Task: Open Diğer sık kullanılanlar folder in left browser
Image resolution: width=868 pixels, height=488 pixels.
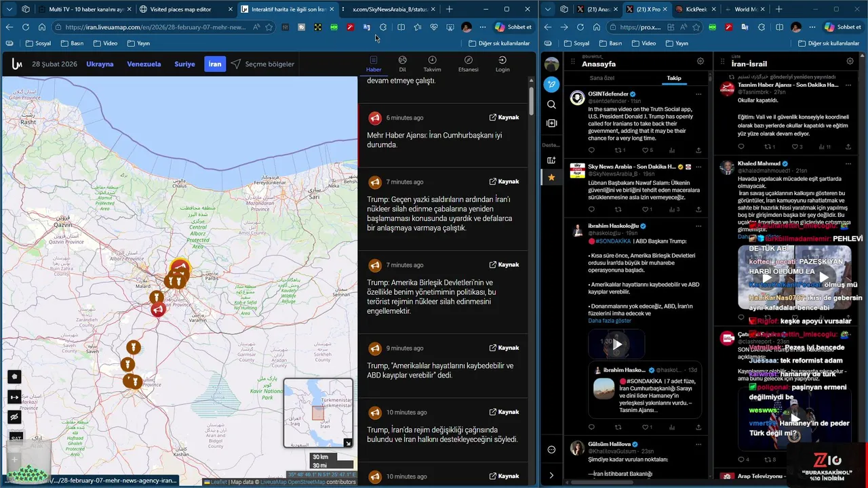Action: pyautogui.click(x=499, y=43)
